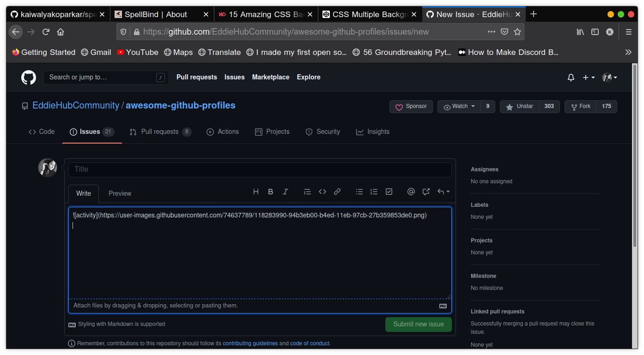
Task: Show more bookmarks chevron
Action: [x=628, y=52]
